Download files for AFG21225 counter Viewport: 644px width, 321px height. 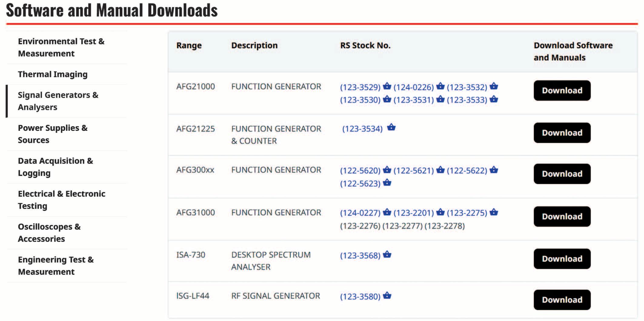tap(562, 133)
